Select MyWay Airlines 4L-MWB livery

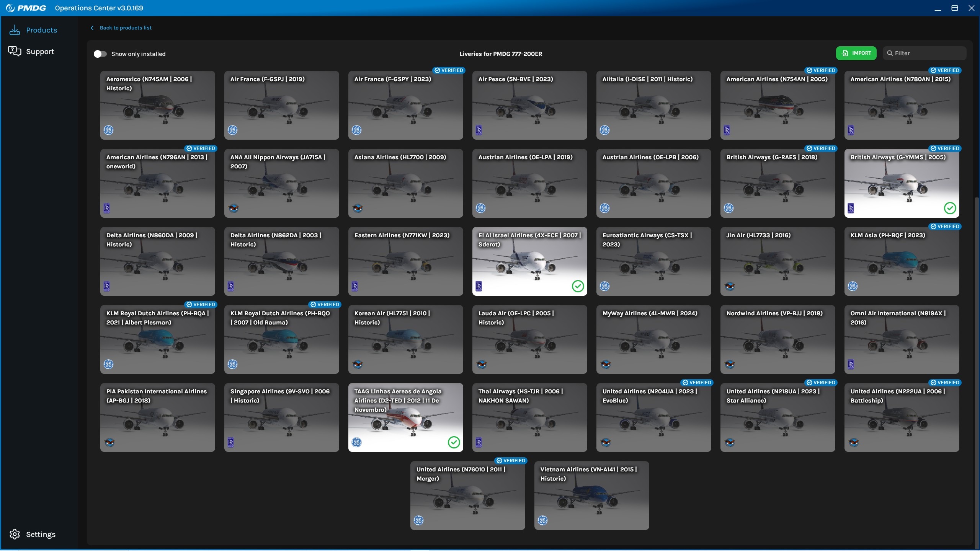653,339
